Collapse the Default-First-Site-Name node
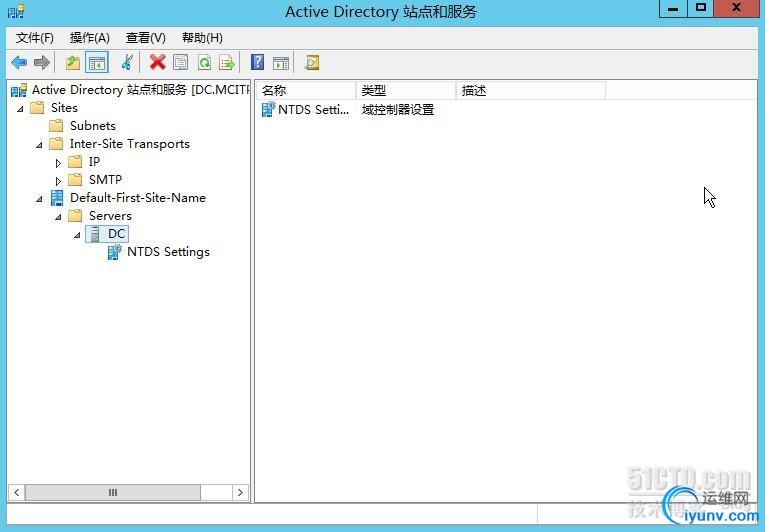765x532 pixels. point(40,199)
